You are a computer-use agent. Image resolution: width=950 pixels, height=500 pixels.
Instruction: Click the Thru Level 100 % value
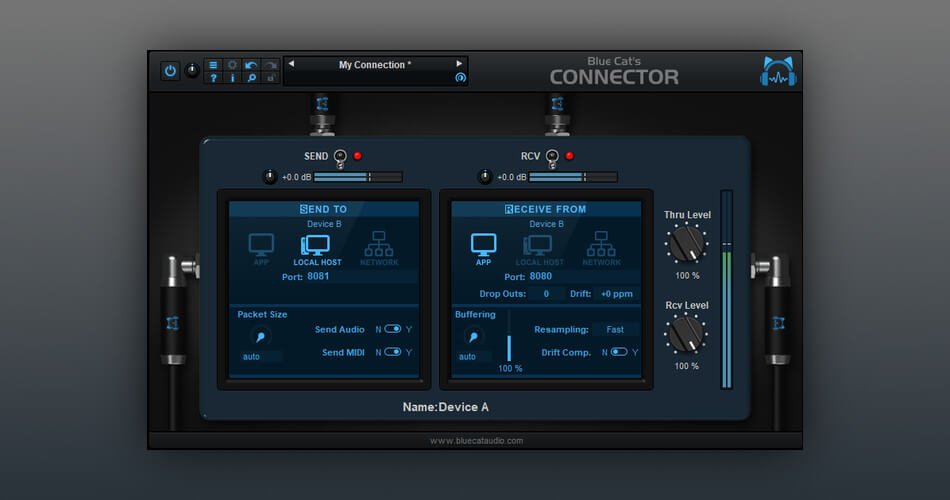[x=687, y=276]
